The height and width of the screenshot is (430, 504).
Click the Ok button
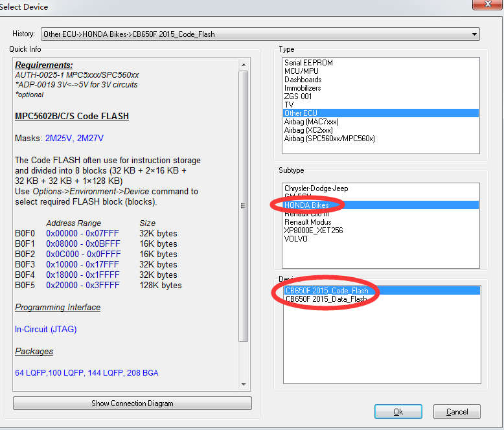click(x=398, y=411)
